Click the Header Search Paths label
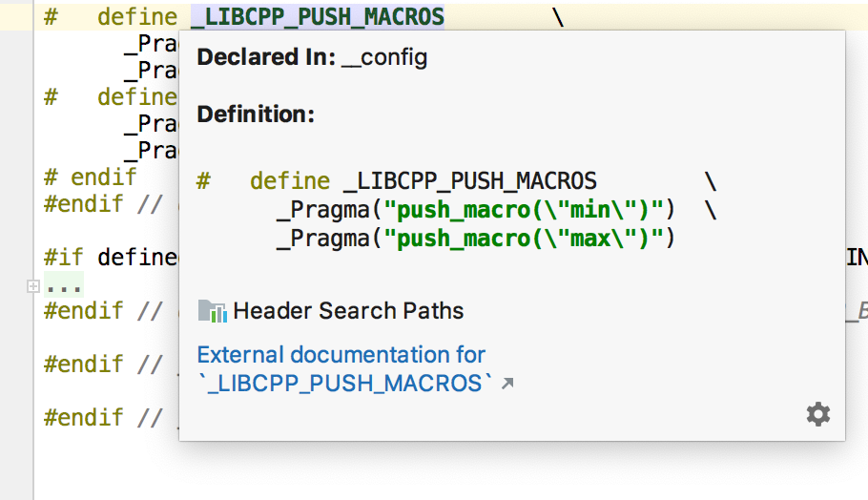Image resolution: width=868 pixels, height=500 pixels. tap(348, 311)
